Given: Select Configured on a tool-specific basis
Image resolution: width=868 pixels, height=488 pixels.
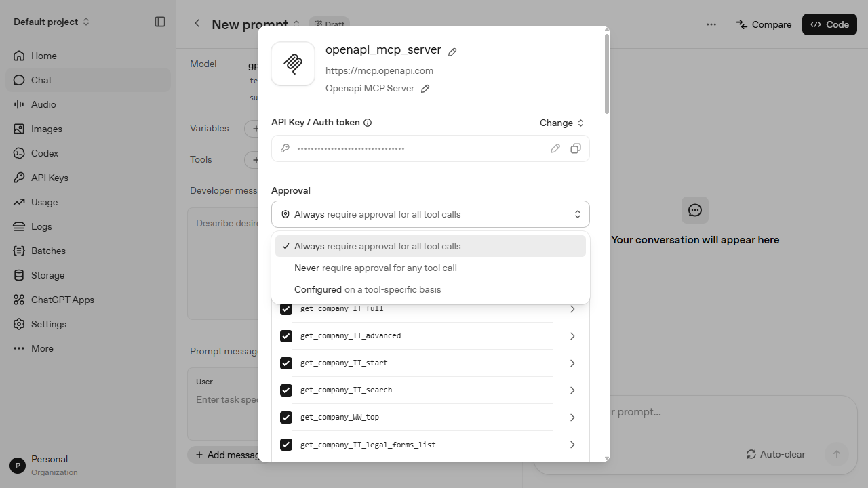Looking at the screenshot, I should pyautogui.click(x=431, y=289).
